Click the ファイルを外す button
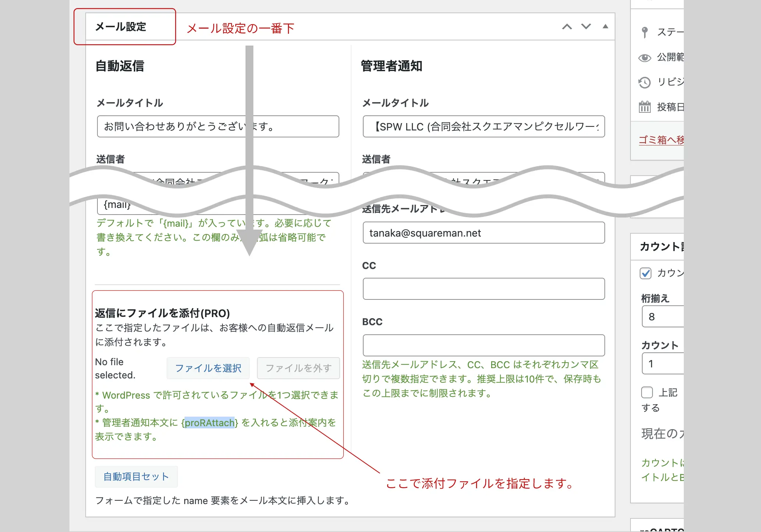Image resolution: width=761 pixels, height=532 pixels. (x=299, y=368)
